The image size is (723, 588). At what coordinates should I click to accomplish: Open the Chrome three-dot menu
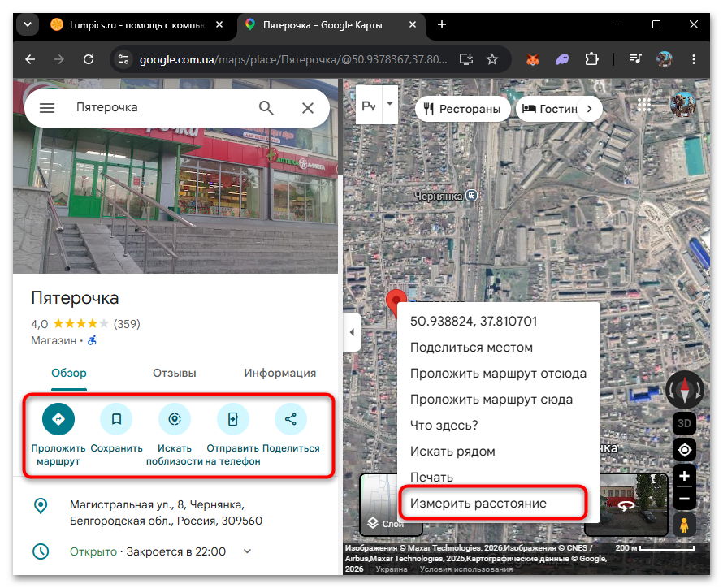694,59
